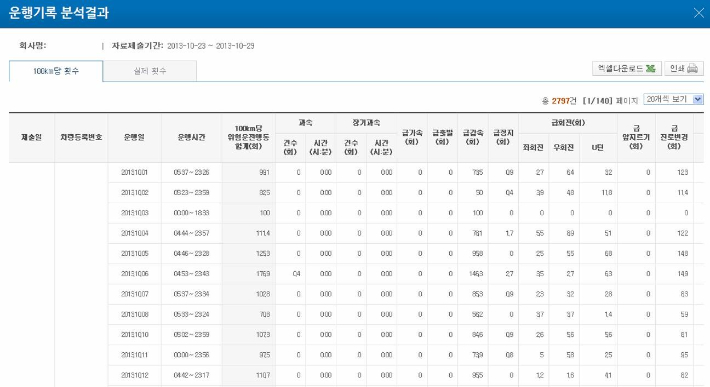Click the 운행일 column header

134,137
